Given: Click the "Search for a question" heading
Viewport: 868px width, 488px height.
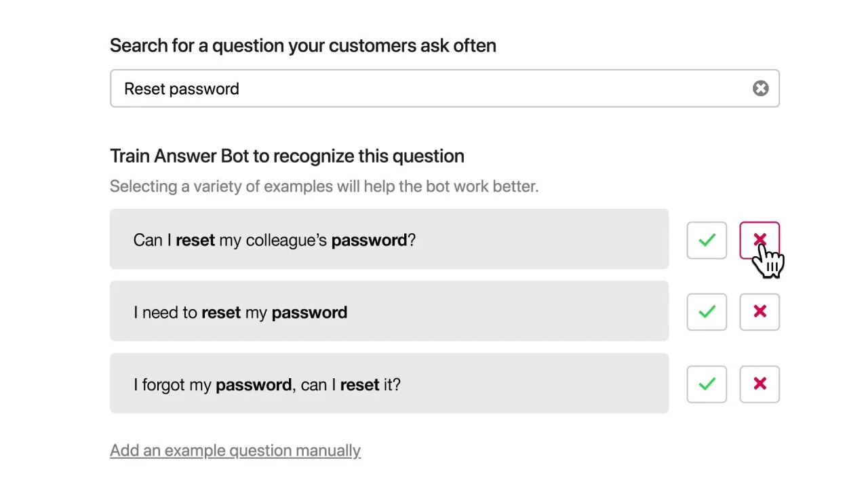Looking at the screenshot, I should tap(303, 45).
